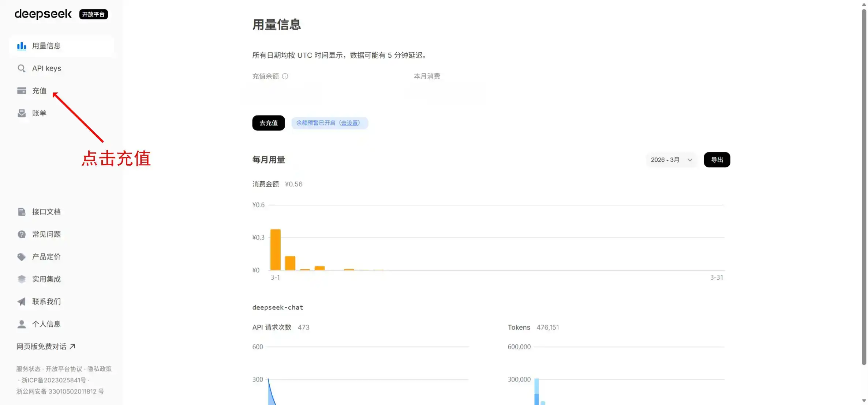The image size is (868, 405).
Task: Open the API keys sidebar item
Action: pyautogui.click(x=61, y=68)
